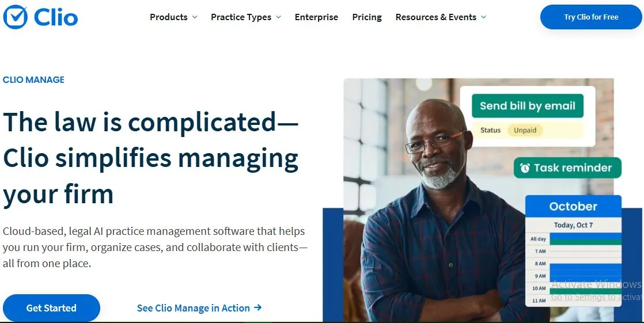Click the Try Clio for Free button
The width and height of the screenshot is (644, 323).
pyautogui.click(x=591, y=17)
